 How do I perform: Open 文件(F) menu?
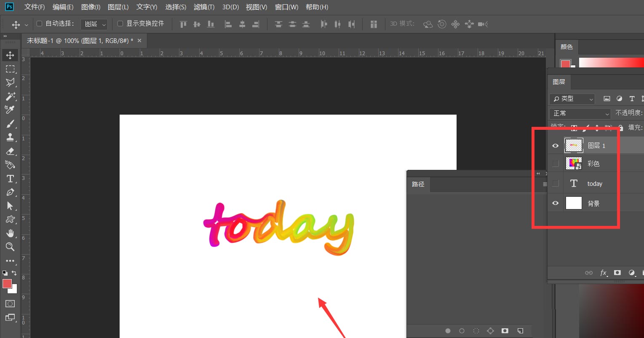click(35, 7)
